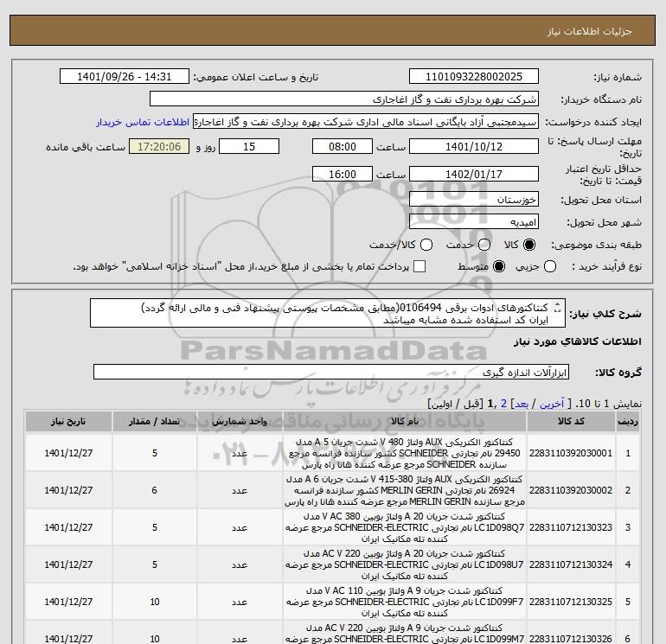Click the deadline time field 08:00
This screenshot has height=644, width=666.
(343, 146)
